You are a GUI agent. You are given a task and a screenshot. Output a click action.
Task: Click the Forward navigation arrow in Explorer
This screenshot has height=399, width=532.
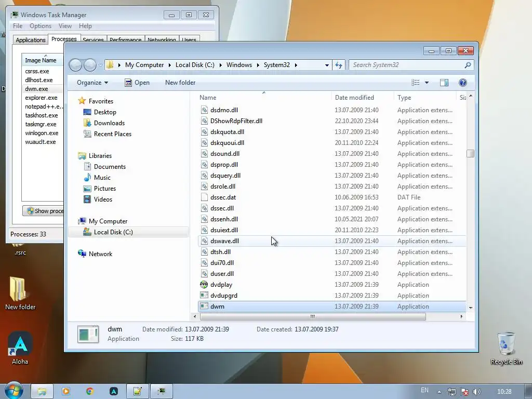tap(90, 65)
